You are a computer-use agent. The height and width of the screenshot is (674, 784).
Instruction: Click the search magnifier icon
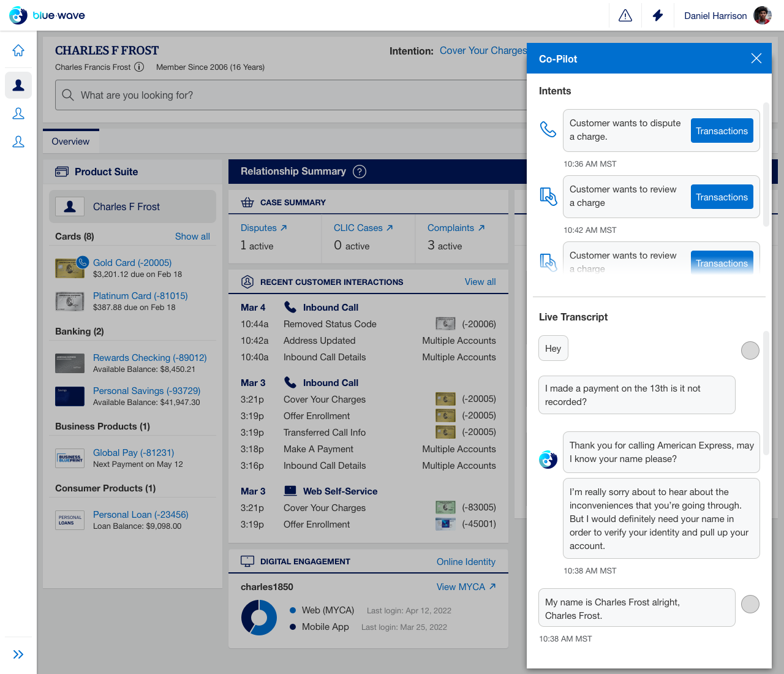[68, 95]
